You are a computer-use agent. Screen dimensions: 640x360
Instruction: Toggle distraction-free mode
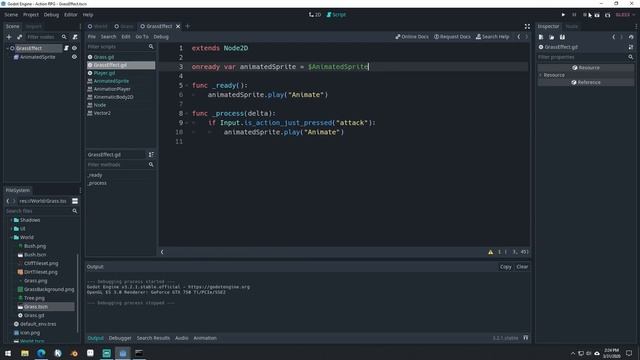(x=527, y=27)
